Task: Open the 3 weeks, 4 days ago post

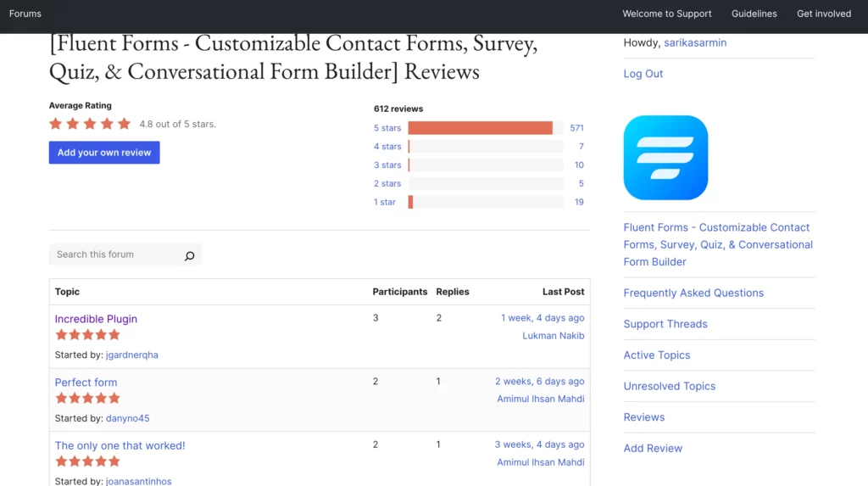Action: point(539,444)
